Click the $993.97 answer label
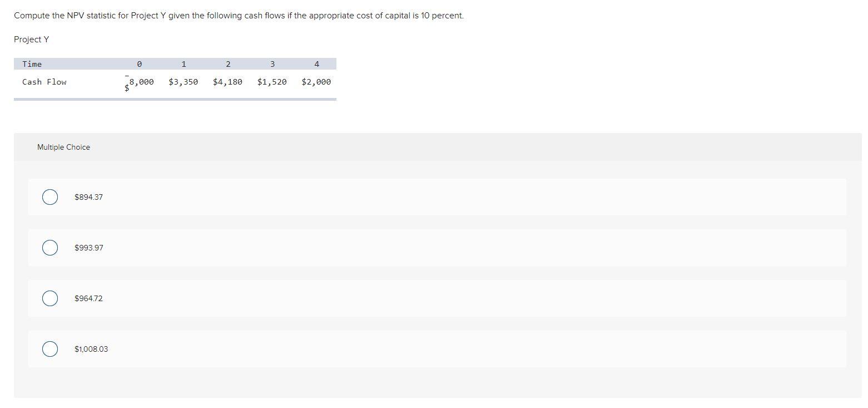The width and height of the screenshot is (868, 408). (x=88, y=248)
